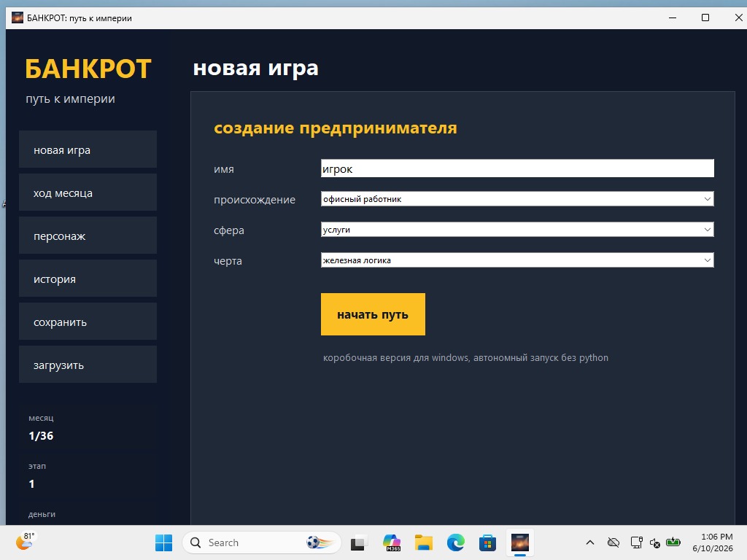This screenshot has height=560, width=747.
Task: Expand the происхождение dropdown
Action: tap(517, 199)
